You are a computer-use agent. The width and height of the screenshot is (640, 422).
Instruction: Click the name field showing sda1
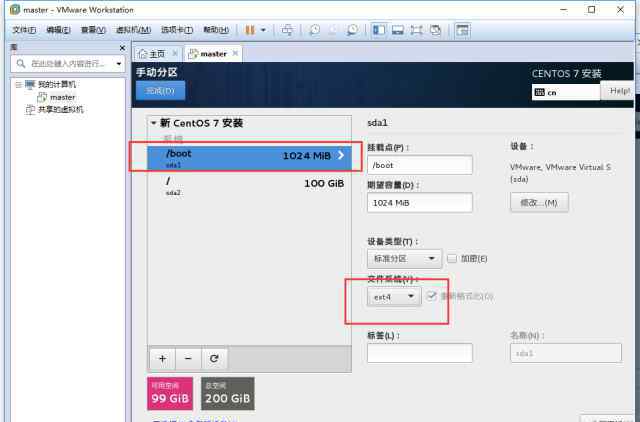click(566, 353)
